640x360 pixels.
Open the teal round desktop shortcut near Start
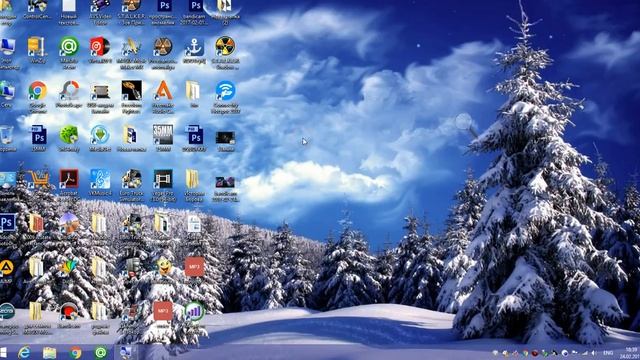[7, 311]
